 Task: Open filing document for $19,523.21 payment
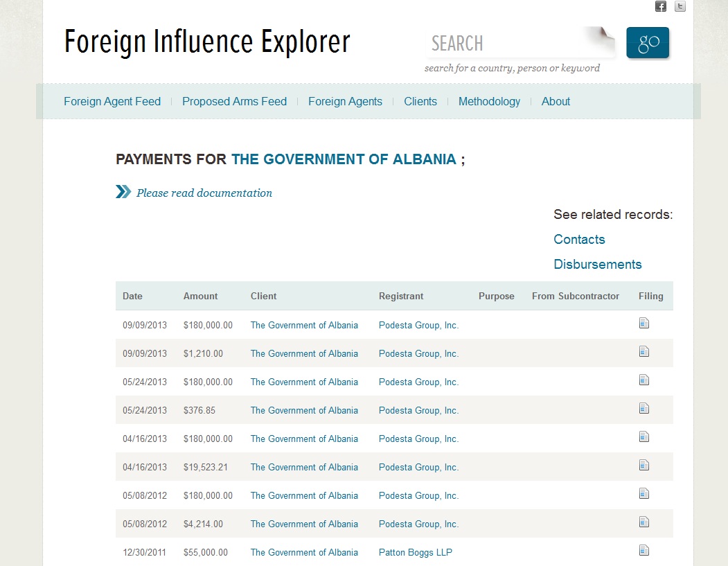tap(644, 466)
